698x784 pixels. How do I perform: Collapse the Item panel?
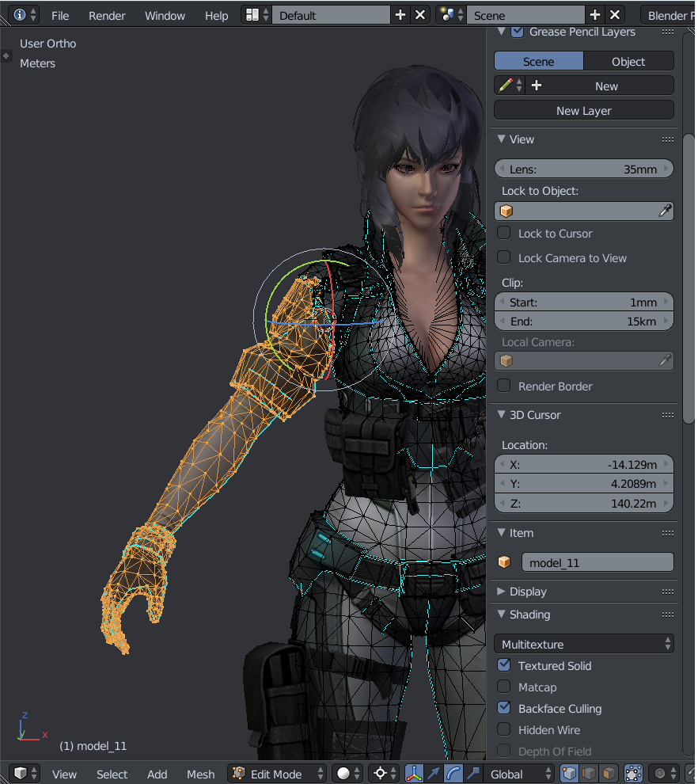(x=502, y=533)
